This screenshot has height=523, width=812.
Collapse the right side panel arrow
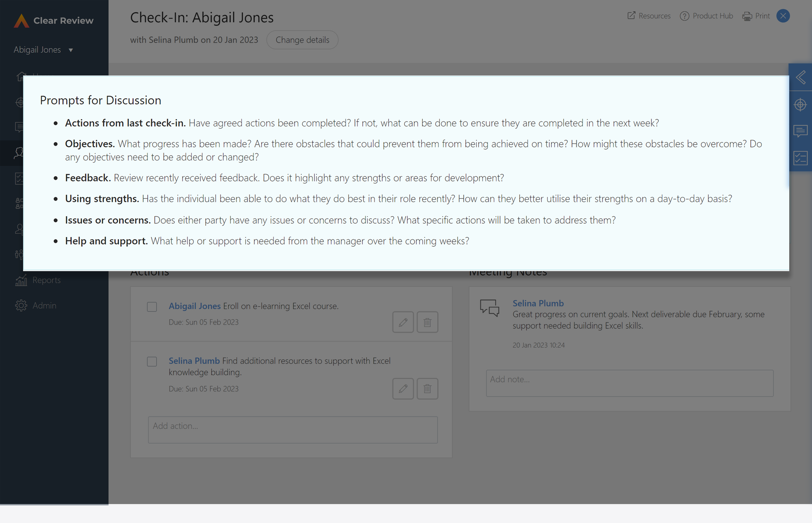pos(801,77)
